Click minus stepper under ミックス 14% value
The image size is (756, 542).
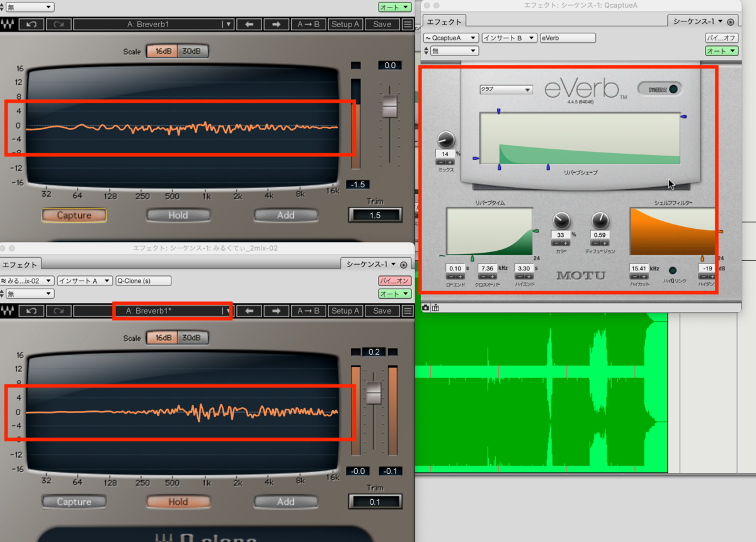click(441, 162)
